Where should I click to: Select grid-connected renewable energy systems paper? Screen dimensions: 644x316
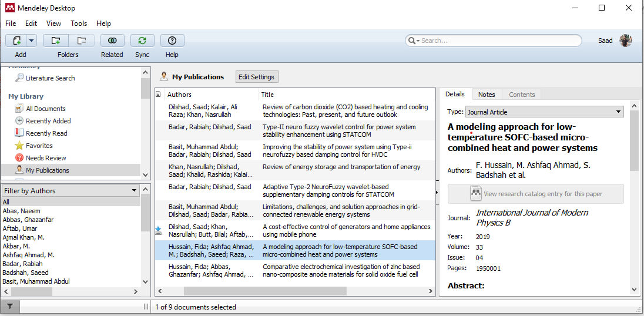coord(295,210)
